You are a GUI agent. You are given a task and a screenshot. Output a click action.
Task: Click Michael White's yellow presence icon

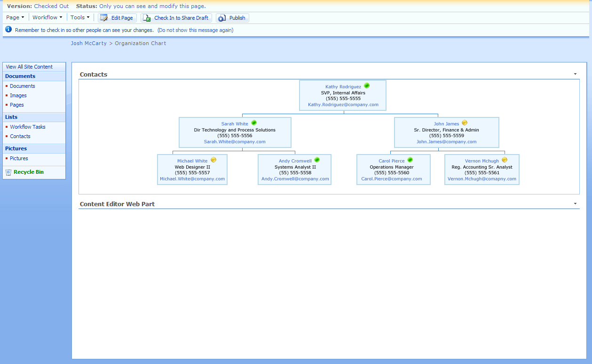[213, 160]
